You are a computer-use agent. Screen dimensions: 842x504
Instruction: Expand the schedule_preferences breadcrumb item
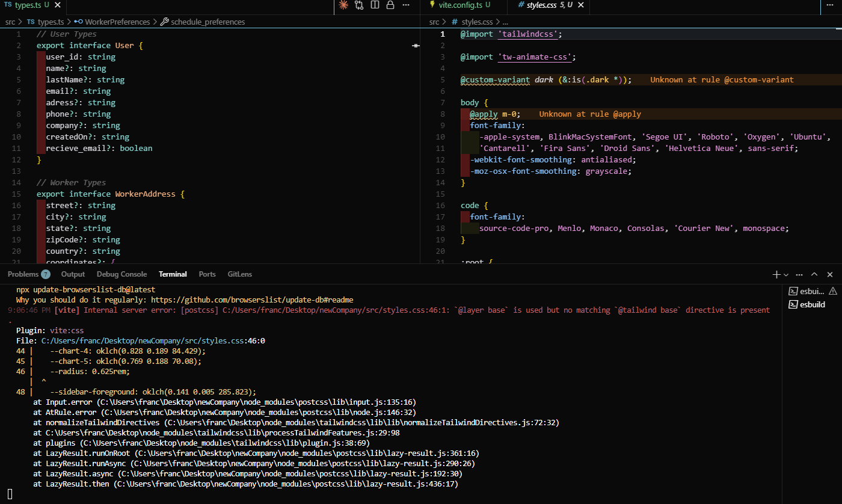[x=207, y=22]
